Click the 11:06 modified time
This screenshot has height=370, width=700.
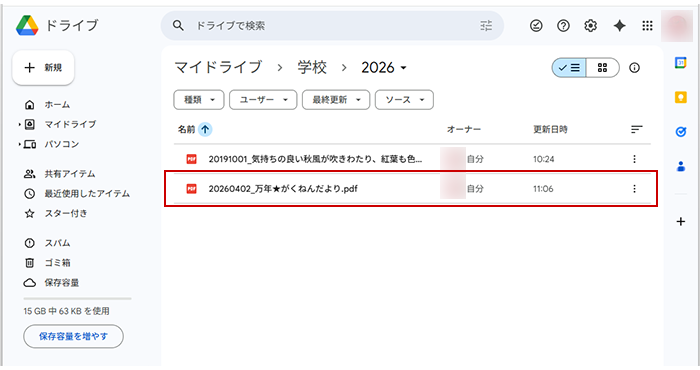click(x=543, y=189)
